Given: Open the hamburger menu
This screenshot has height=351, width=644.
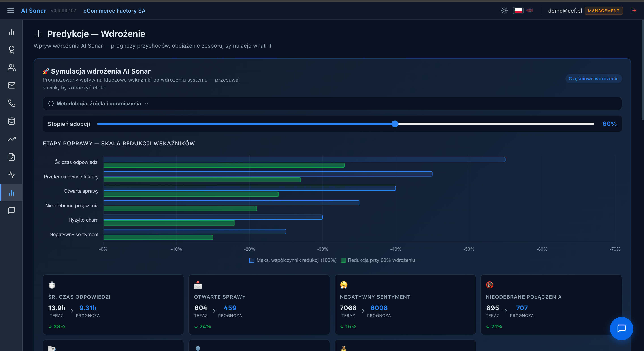Looking at the screenshot, I should [x=11, y=11].
